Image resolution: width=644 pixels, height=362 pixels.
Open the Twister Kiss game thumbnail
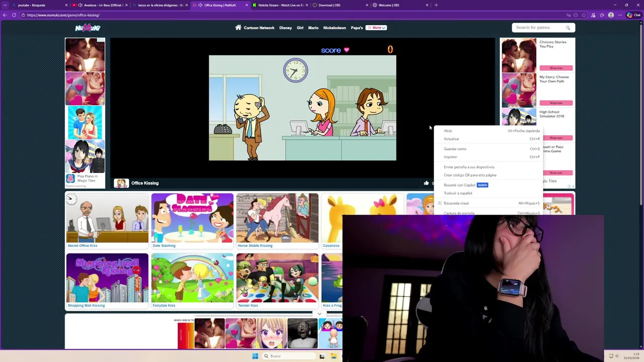coord(277,278)
